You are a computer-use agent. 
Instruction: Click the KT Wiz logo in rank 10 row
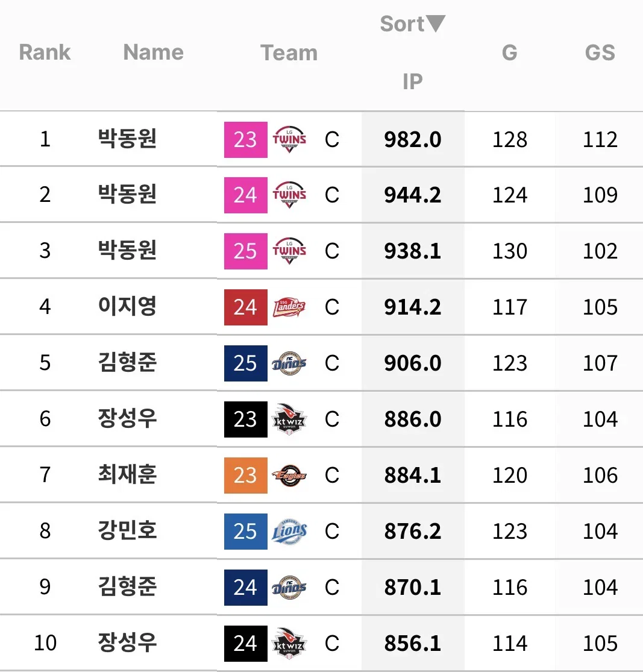[289, 643]
